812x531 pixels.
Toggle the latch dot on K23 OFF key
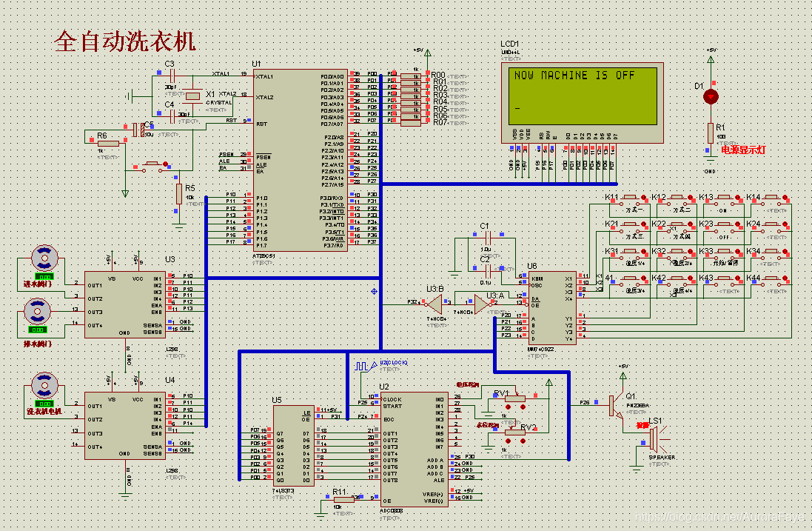tap(737, 225)
